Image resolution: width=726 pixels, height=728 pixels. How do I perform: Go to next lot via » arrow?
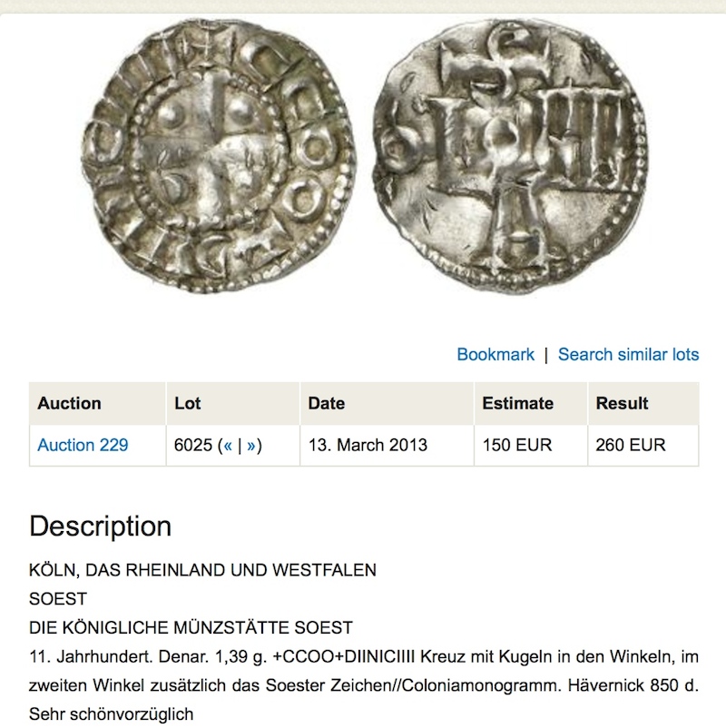click(x=250, y=446)
